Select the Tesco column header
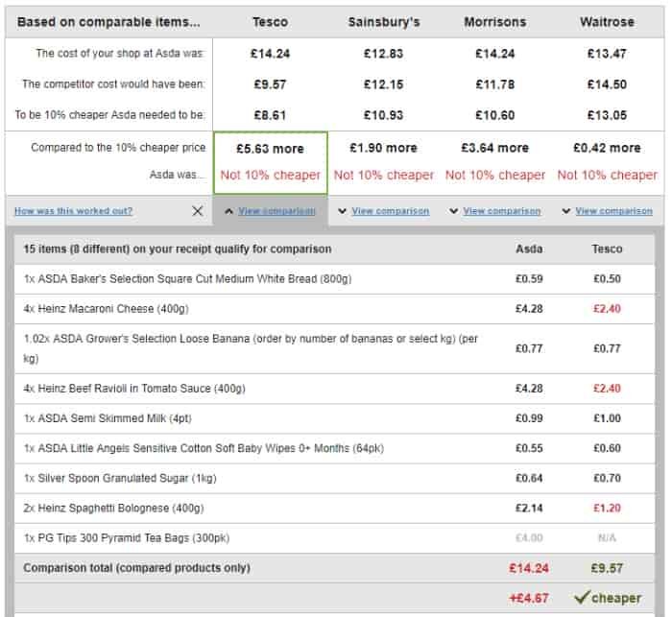672x617 pixels. click(x=270, y=22)
